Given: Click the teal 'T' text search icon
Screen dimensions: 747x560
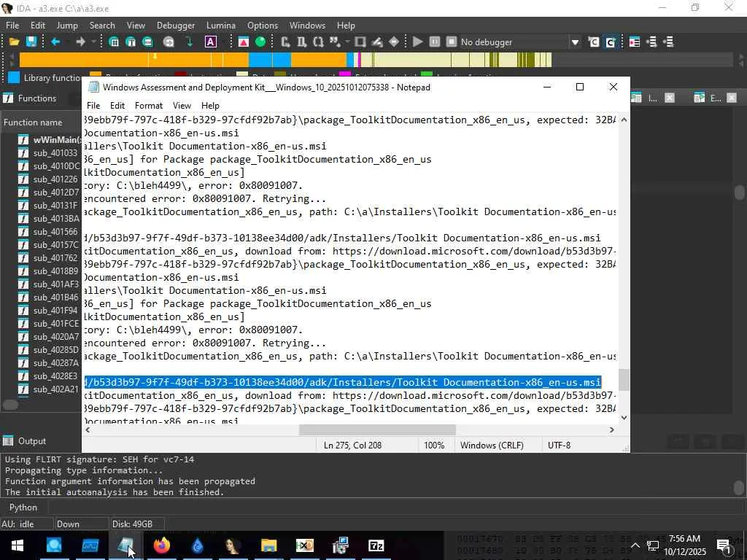Looking at the screenshot, I should tap(131, 42).
